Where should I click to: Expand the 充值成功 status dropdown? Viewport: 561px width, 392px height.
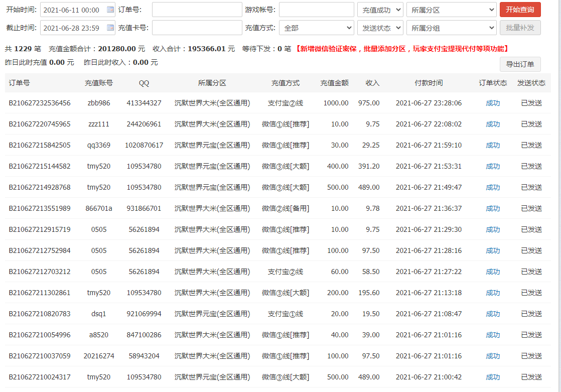[x=380, y=10]
